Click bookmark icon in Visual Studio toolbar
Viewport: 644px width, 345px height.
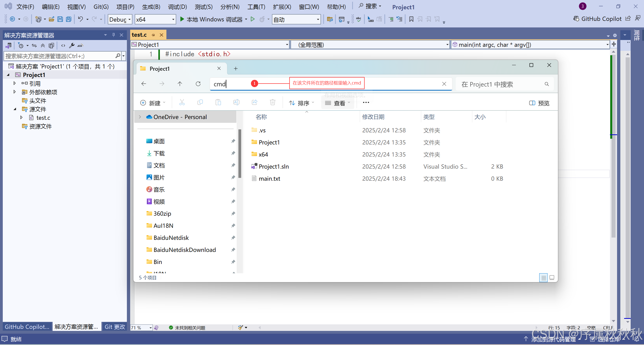411,19
